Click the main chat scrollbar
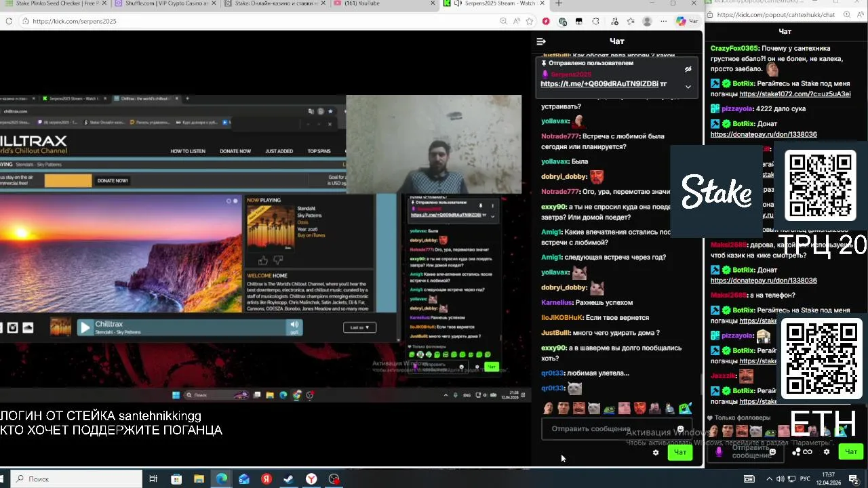This screenshot has width=868, height=488. tap(702, 384)
